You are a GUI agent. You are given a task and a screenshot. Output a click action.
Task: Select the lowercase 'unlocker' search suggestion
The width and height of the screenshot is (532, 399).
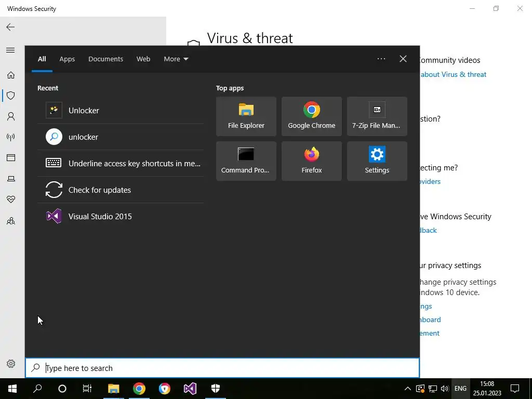pyautogui.click(x=121, y=137)
